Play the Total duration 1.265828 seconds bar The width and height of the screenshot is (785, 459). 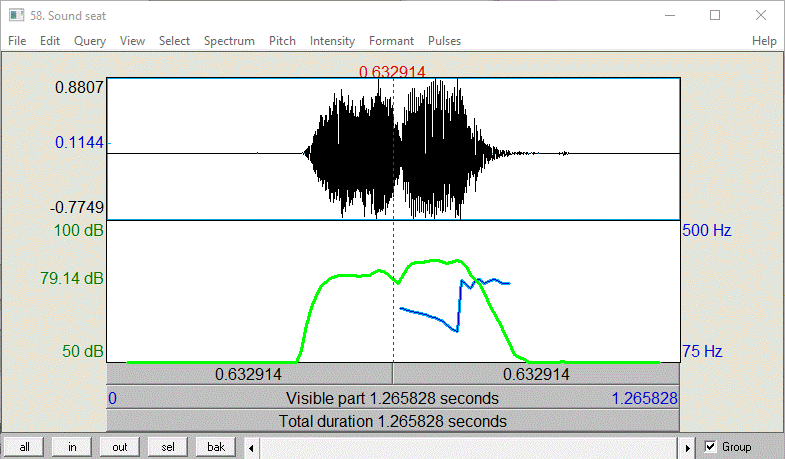click(x=393, y=421)
